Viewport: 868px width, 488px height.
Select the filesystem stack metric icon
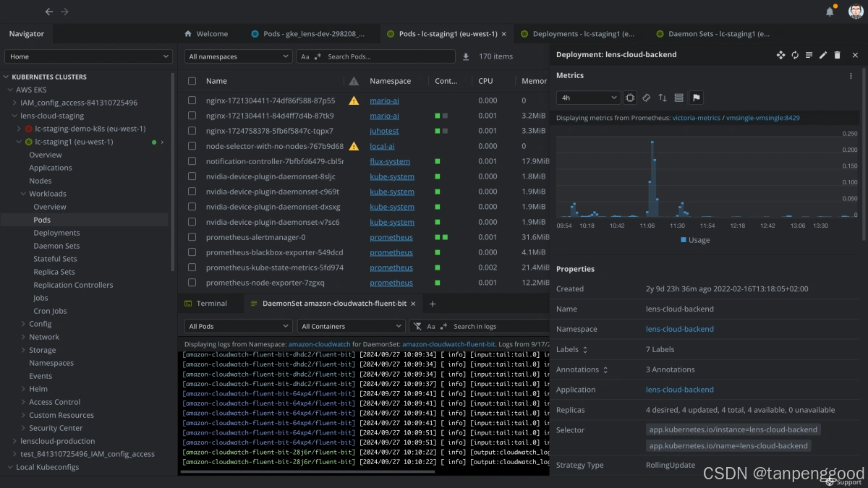678,98
